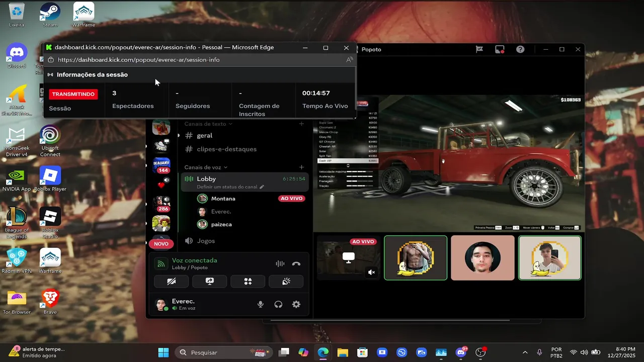Image resolution: width=644 pixels, height=362 pixels.
Task: Create a channel in Canais de voz
Action: [301, 167]
